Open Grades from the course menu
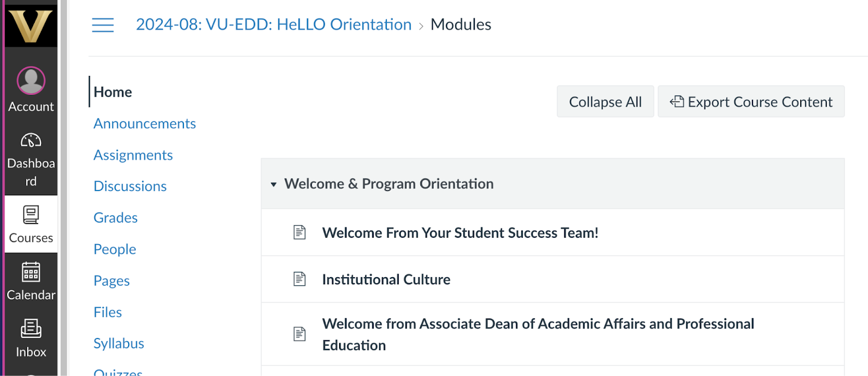868x376 pixels. tap(116, 218)
